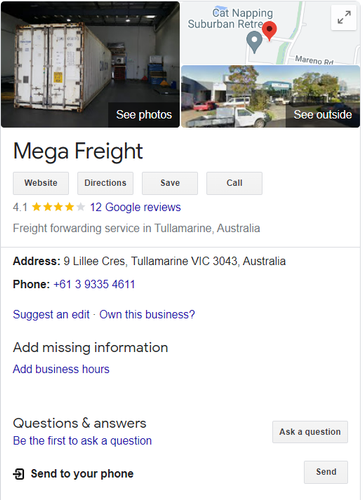Click the Website button
Image resolution: width=363 pixels, height=500 pixels.
[x=41, y=183]
